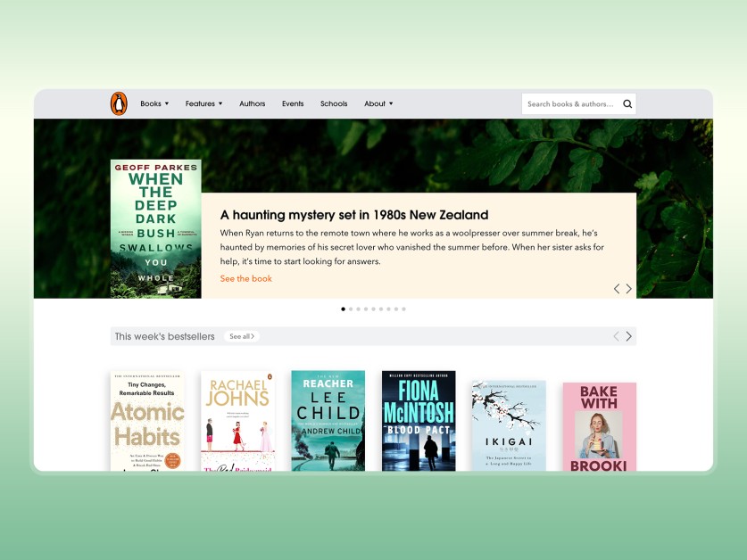
Task: Click the Penguin logo icon
Action: click(119, 103)
